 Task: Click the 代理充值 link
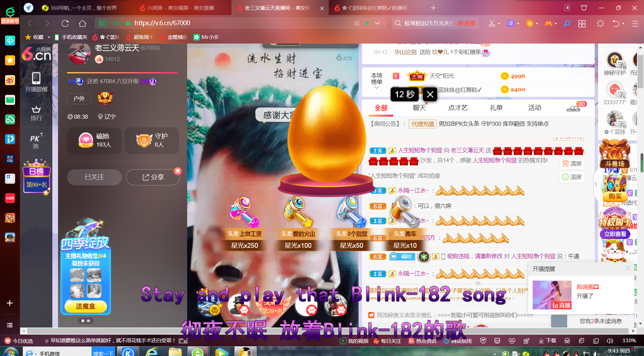[x=423, y=124]
